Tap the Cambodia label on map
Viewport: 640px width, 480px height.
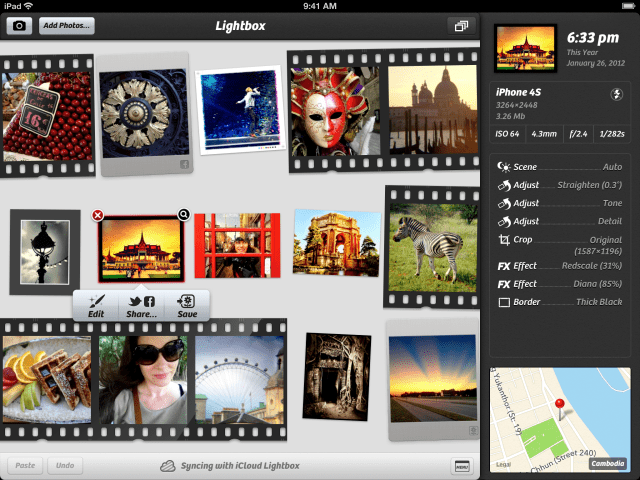606,463
